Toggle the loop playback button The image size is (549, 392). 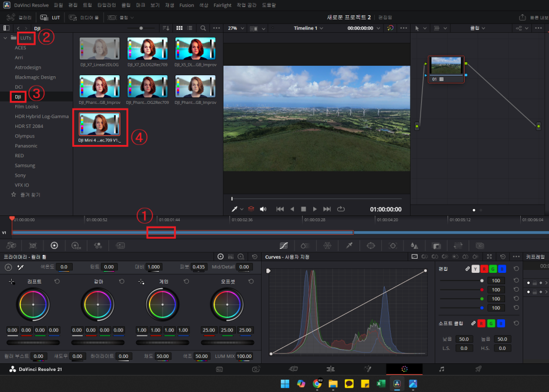point(341,209)
